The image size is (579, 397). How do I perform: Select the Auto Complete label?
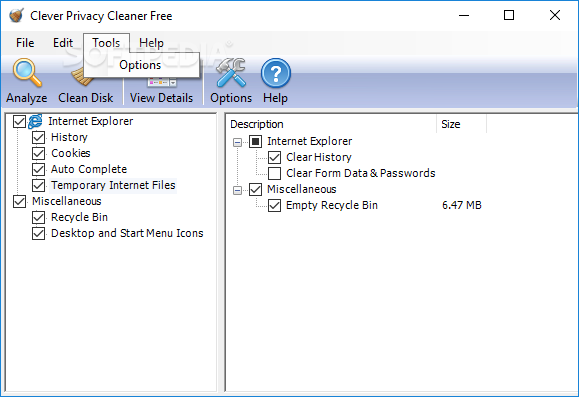(x=89, y=169)
